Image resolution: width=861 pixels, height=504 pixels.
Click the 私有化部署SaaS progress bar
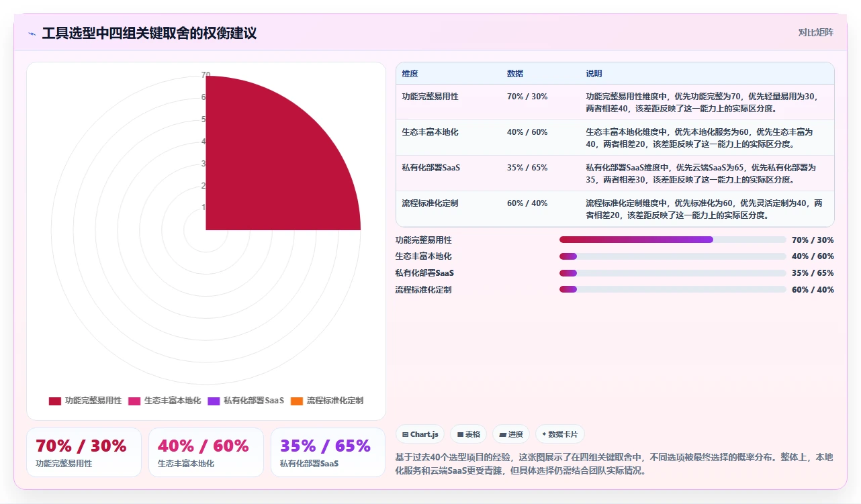pos(672,273)
